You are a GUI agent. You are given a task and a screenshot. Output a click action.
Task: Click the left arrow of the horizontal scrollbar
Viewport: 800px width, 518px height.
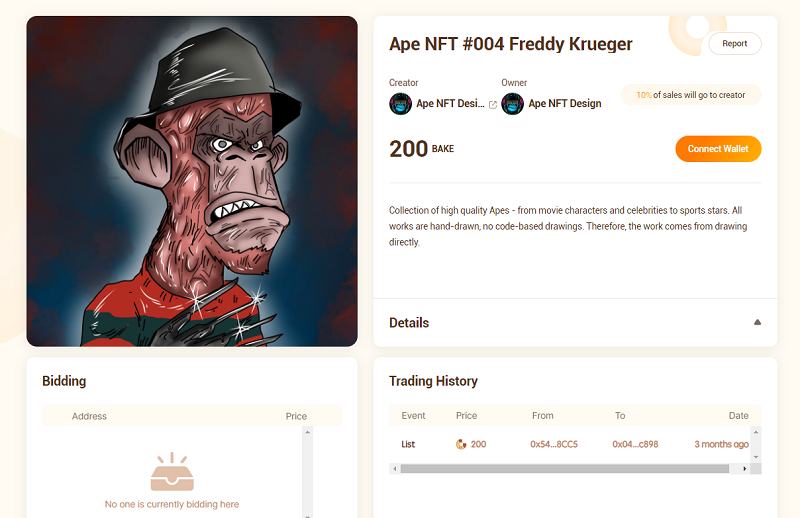394,468
